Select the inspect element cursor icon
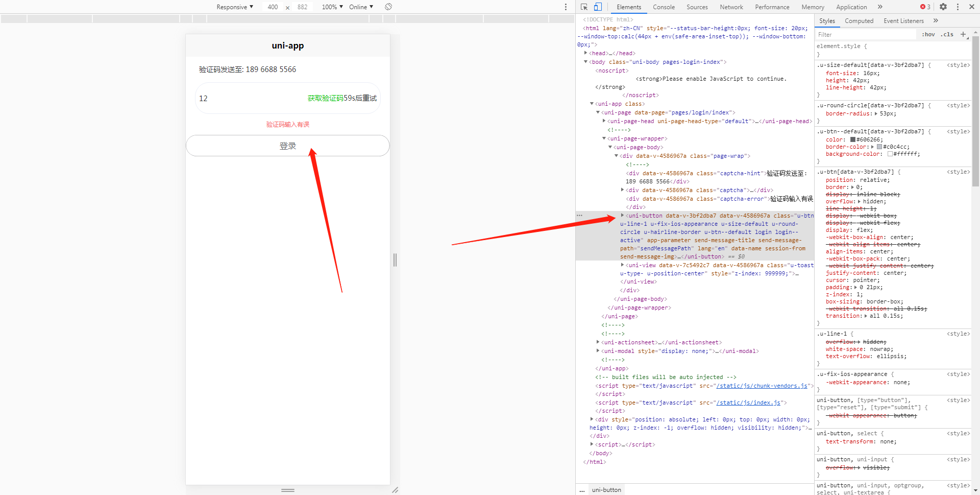The image size is (980, 495). [x=583, y=7]
